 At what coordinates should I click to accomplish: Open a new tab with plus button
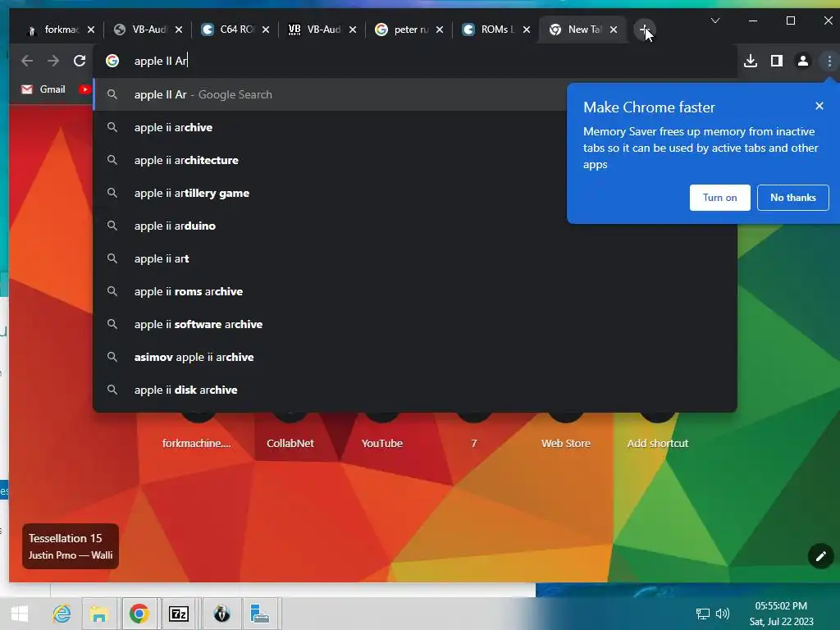pyautogui.click(x=645, y=30)
